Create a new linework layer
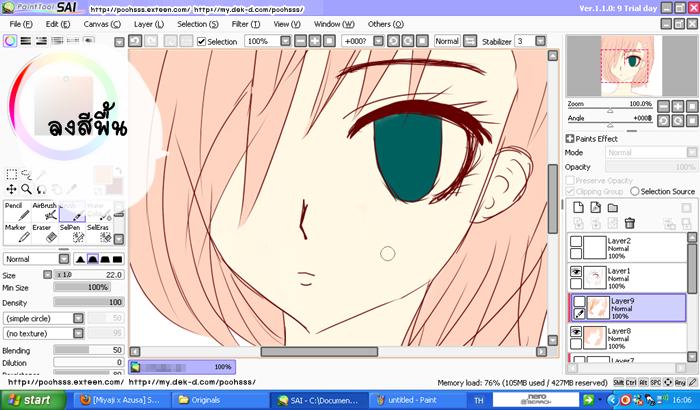700x410 pixels. pos(596,207)
